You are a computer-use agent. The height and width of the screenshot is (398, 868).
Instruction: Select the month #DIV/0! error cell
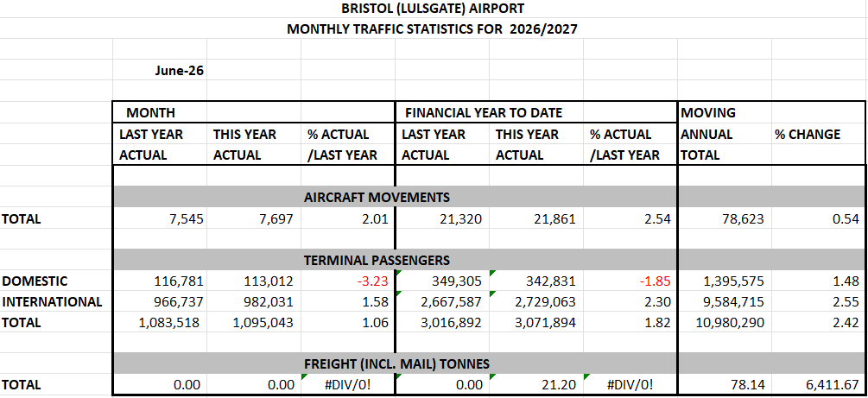tap(348, 385)
